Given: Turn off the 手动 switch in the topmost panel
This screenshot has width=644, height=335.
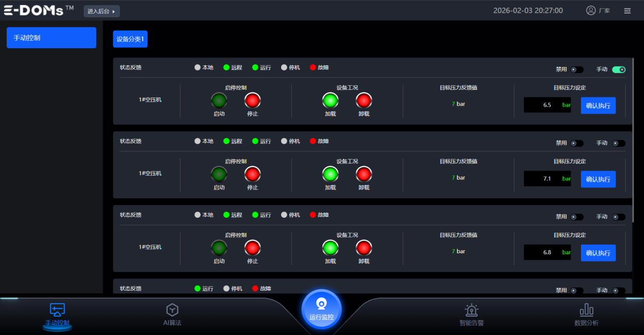Looking at the screenshot, I should (x=619, y=70).
